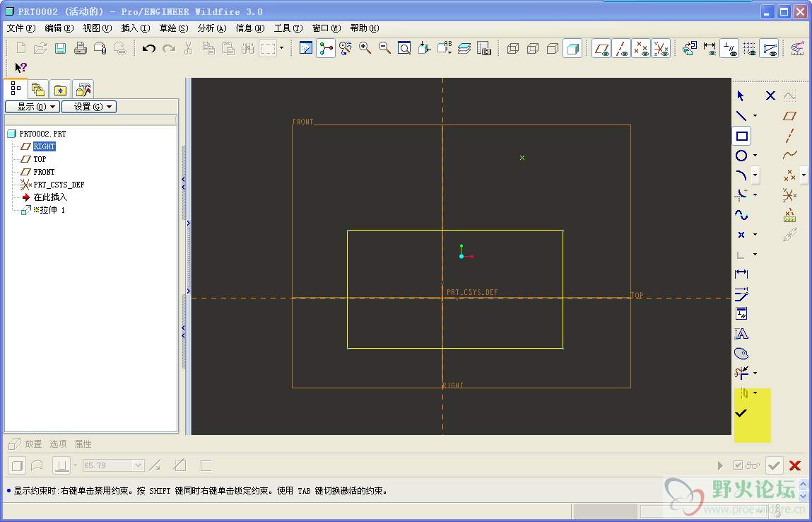Toggle sketch vertices display

pyautogui.click(x=769, y=49)
